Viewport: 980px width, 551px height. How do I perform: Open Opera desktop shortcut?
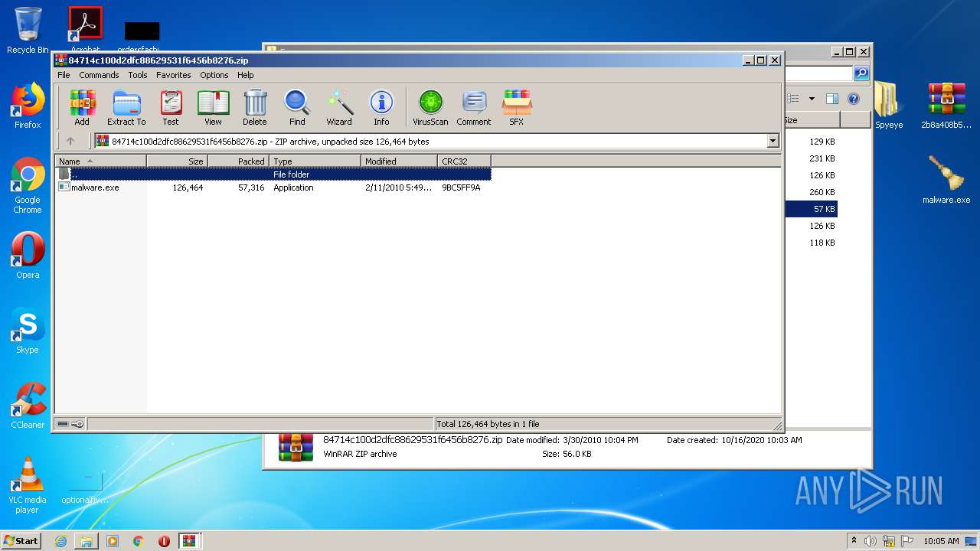28,256
